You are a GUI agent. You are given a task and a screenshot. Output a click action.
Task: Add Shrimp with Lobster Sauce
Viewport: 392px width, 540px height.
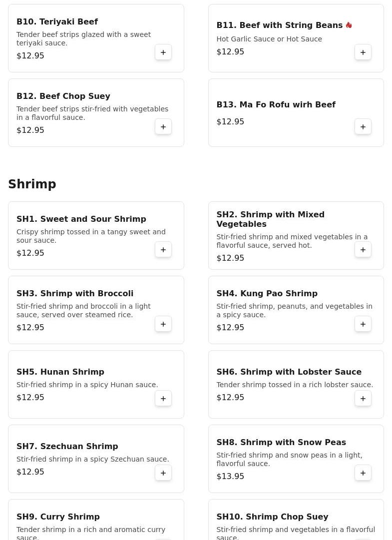(363, 399)
